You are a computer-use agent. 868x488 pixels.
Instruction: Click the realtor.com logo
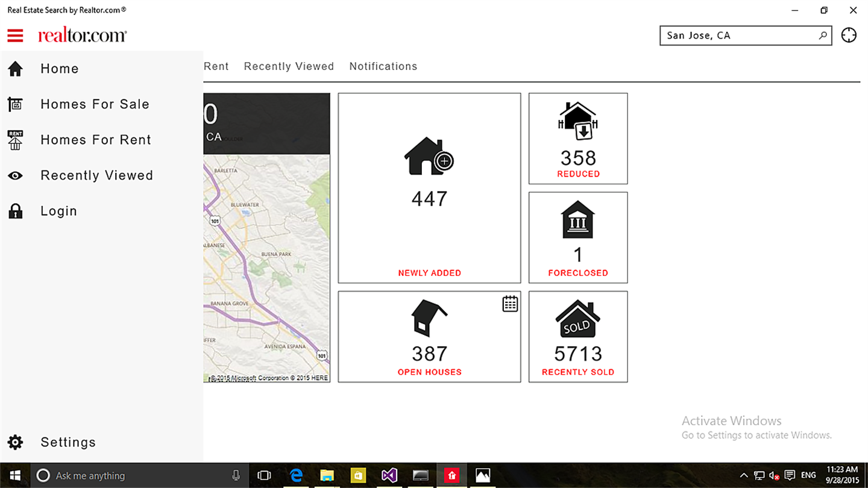point(83,36)
